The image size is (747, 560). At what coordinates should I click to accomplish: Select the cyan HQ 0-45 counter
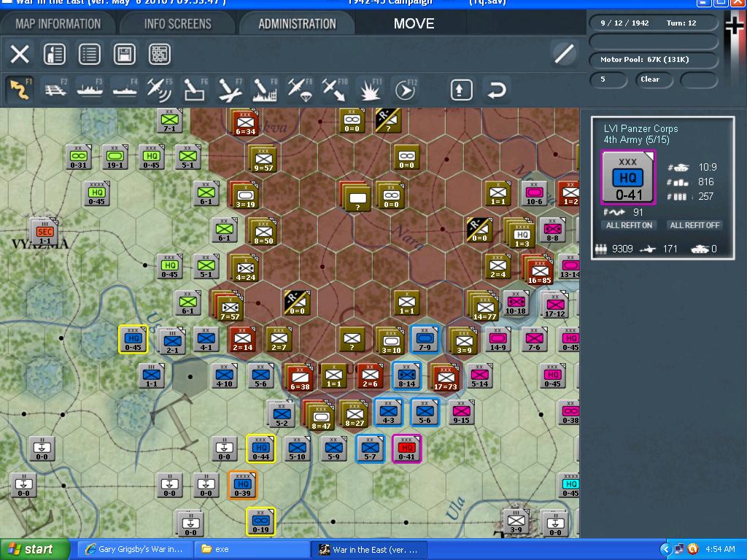click(570, 485)
